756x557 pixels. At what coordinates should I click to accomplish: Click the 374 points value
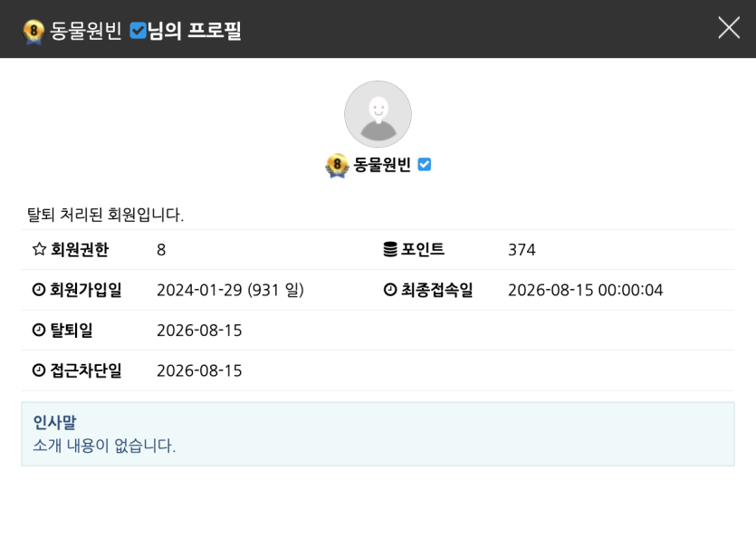coord(522,250)
